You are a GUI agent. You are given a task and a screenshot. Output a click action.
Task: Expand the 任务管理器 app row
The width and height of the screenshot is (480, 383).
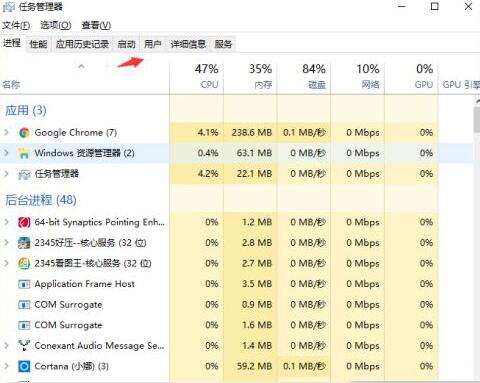click(6, 174)
